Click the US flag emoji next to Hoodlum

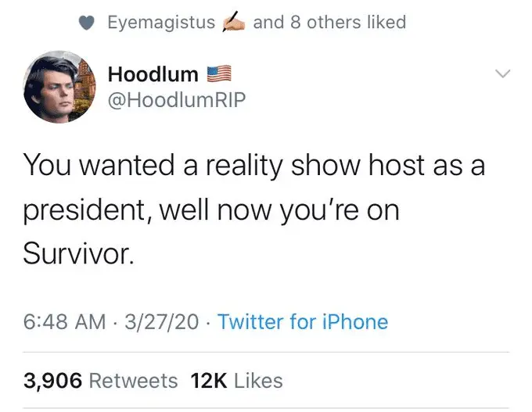tap(218, 74)
